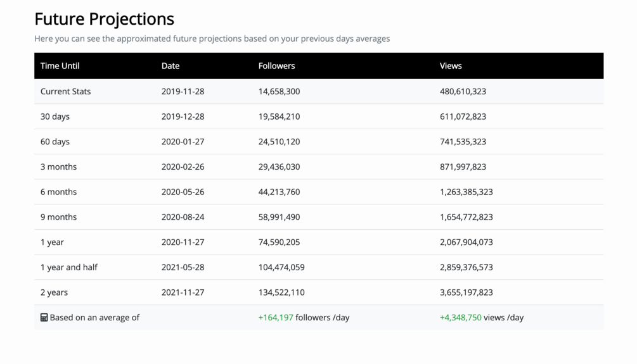637x364 pixels.
Task: Click the '30 days' row label
Action: pyautogui.click(x=55, y=116)
